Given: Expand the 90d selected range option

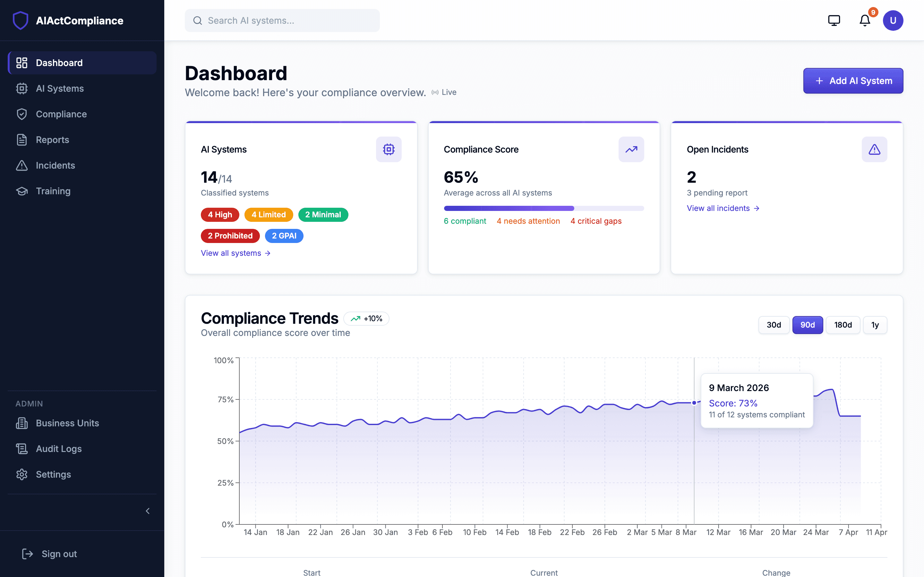Looking at the screenshot, I should (x=808, y=325).
